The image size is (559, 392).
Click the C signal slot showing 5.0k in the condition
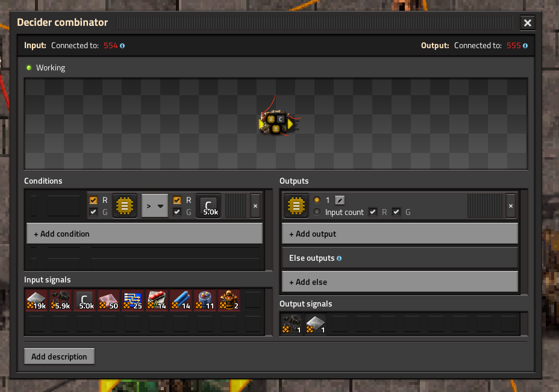(x=208, y=205)
